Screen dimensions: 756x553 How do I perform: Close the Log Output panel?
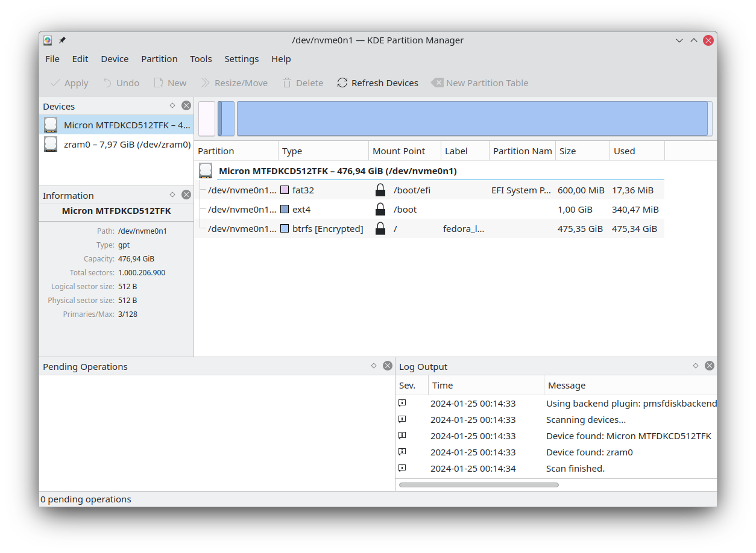coord(710,366)
